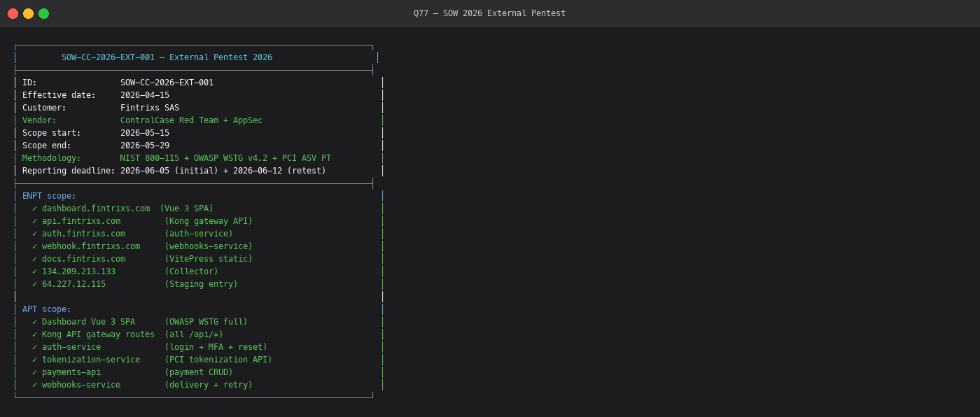Click the IP address 64.227.12.115
The width and height of the screenshot is (980, 417).
pyautogui.click(x=73, y=284)
